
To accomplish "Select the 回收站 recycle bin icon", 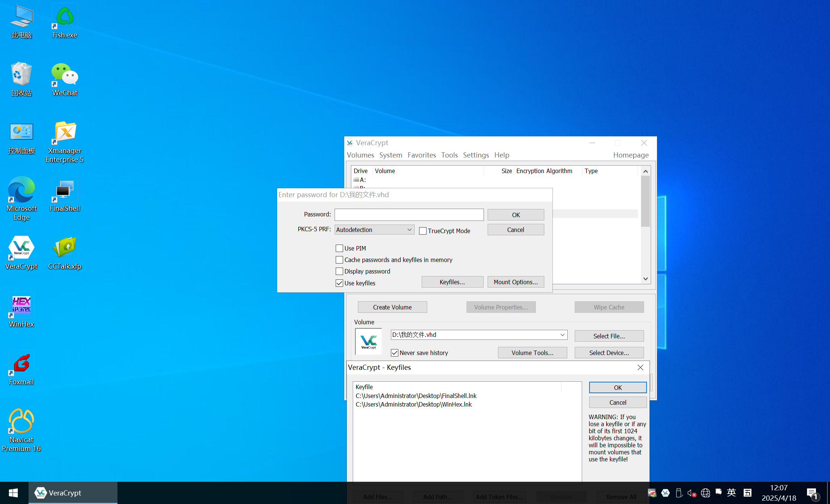I will [x=21, y=79].
